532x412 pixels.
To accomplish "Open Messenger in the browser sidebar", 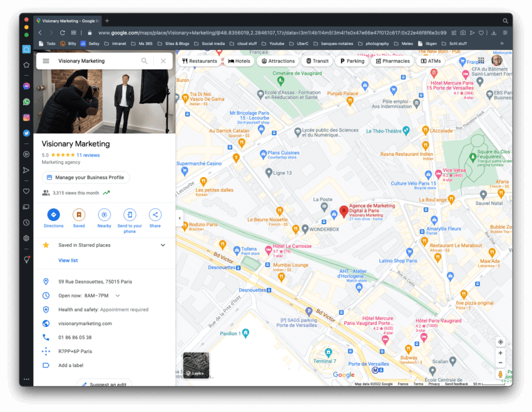I will [26, 86].
